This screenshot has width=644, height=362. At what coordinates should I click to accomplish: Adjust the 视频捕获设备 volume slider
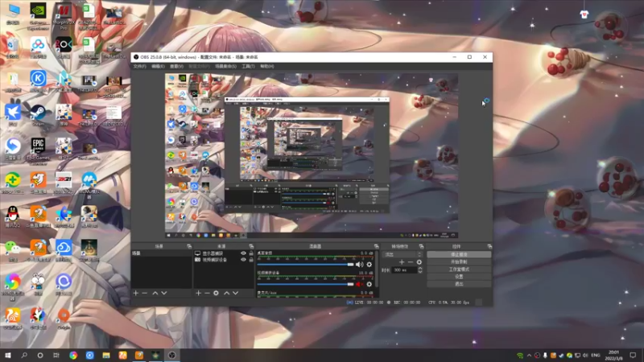305,284
